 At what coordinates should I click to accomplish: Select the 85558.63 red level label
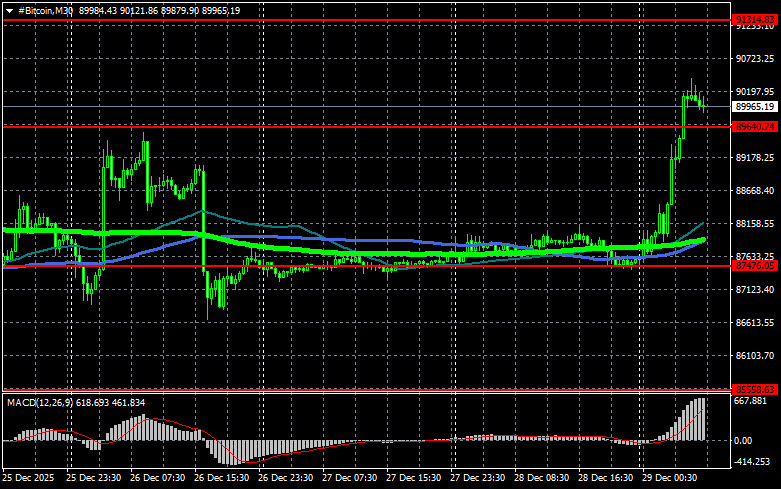coord(755,389)
